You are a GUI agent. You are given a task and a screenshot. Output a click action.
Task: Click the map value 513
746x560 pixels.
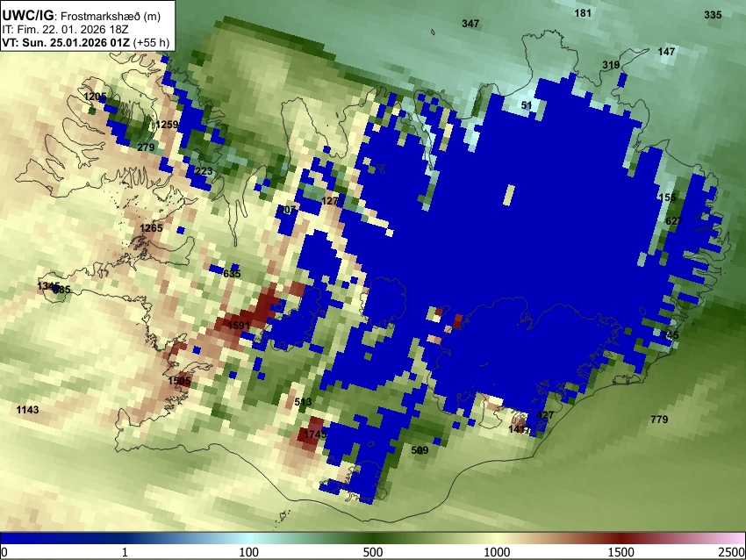(303, 401)
